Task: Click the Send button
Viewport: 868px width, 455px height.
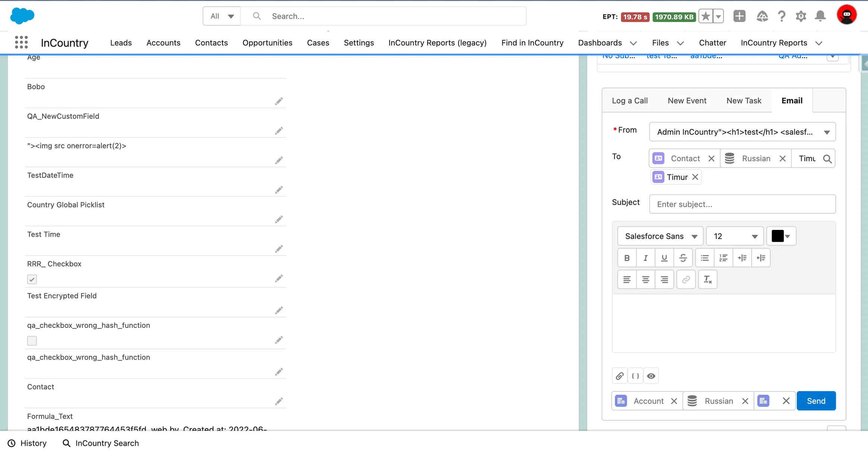Action: pos(816,400)
